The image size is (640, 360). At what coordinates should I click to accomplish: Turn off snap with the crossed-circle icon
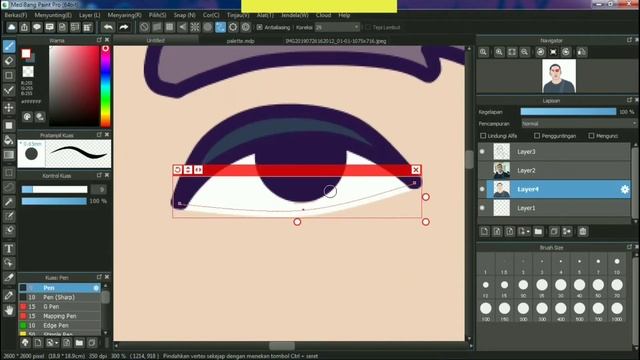click(144, 27)
